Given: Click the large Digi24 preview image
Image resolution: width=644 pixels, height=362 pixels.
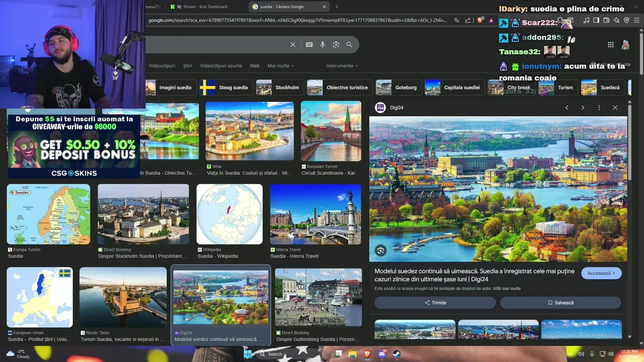Looking at the screenshot, I should [498, 189].
